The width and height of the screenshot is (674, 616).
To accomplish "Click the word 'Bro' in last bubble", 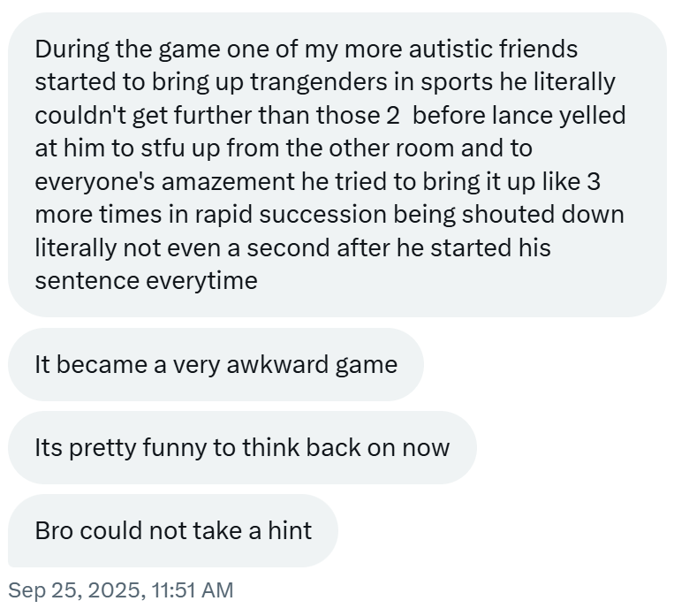I will point(54,530).
